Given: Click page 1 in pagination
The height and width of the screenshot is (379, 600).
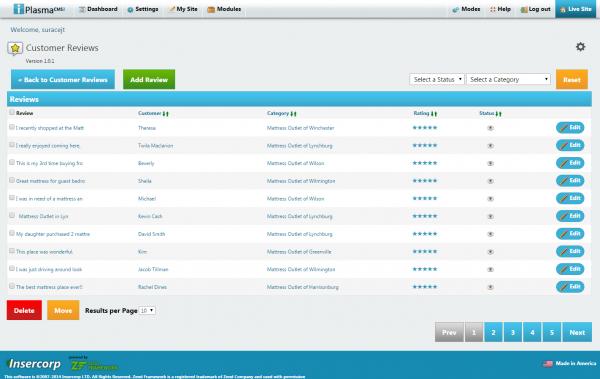Looking at the screenshot, I should click(474, 332).
